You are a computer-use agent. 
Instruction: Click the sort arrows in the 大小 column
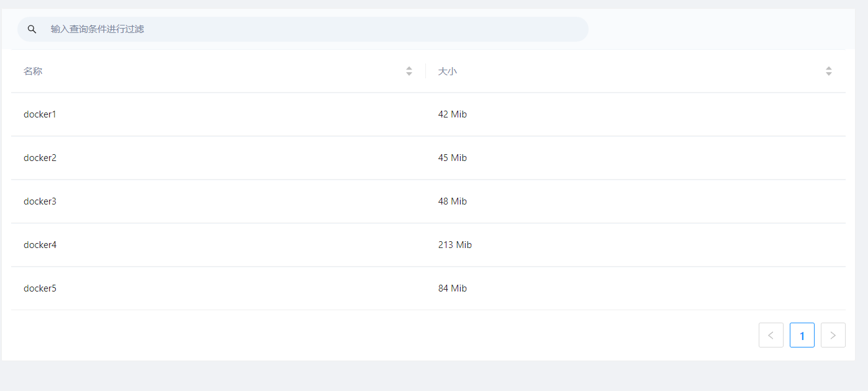828,71
